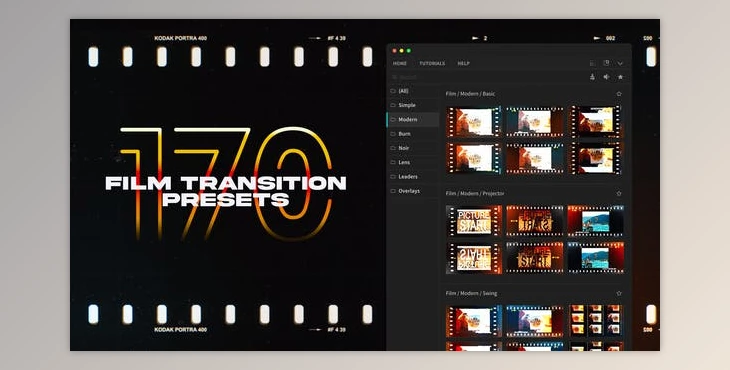The image size is (730, 370).
Task: Click the panel window icon beside the chevron
Action: click(606, 63)
